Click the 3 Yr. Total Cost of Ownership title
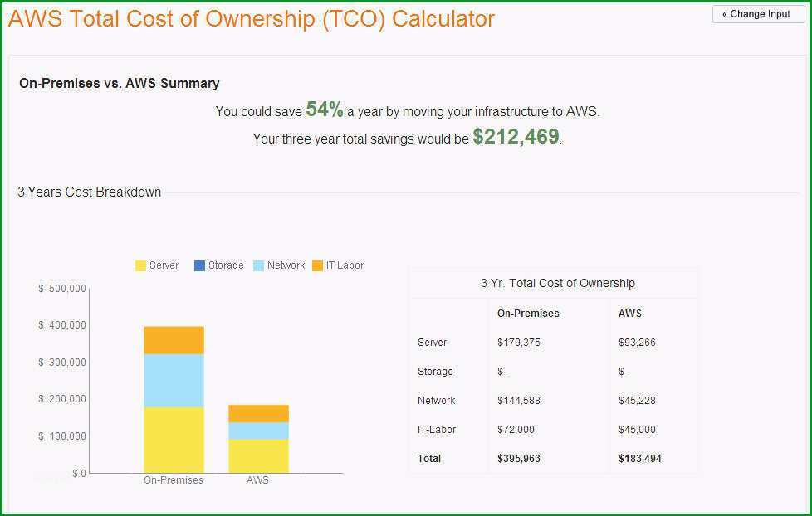The image size is (812, 516). [557, 283]
